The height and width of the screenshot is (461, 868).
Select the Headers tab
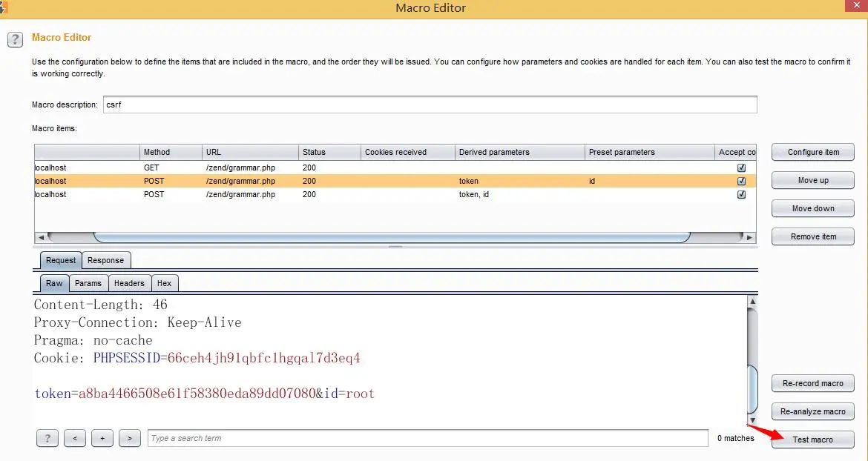[129, 283]
